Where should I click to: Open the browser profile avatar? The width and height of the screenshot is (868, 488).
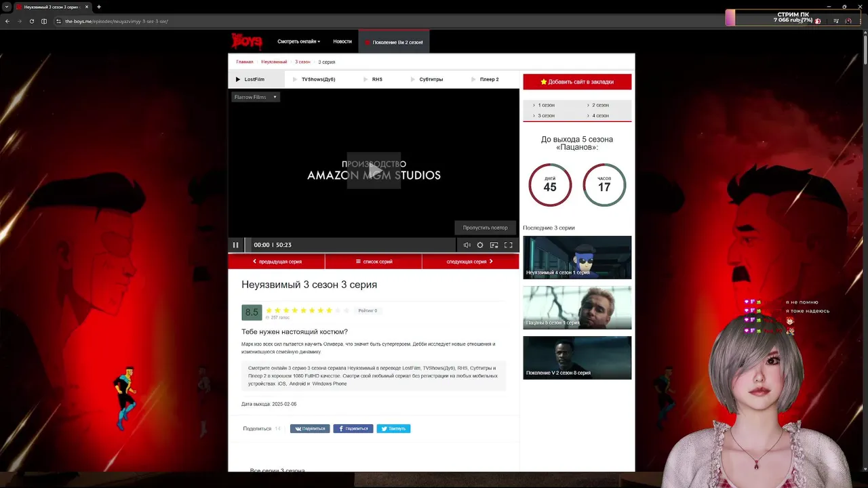848,21
